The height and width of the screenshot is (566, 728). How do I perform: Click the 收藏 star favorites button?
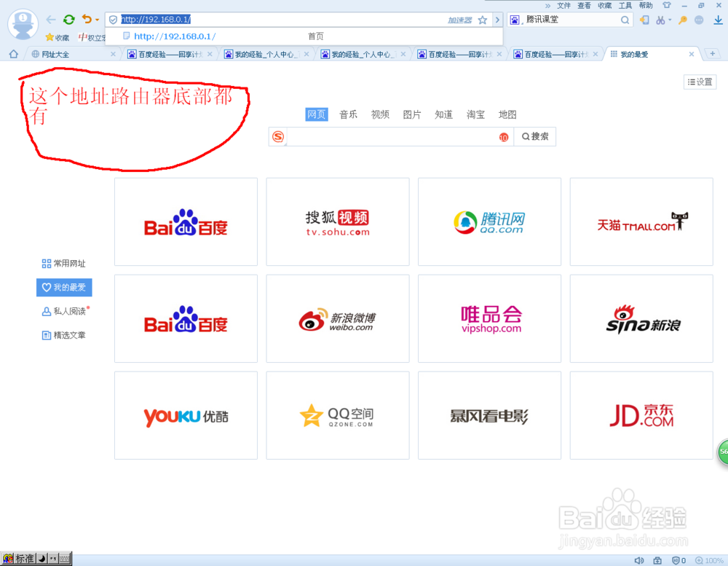pyautogui.click(x=57, y=37)
